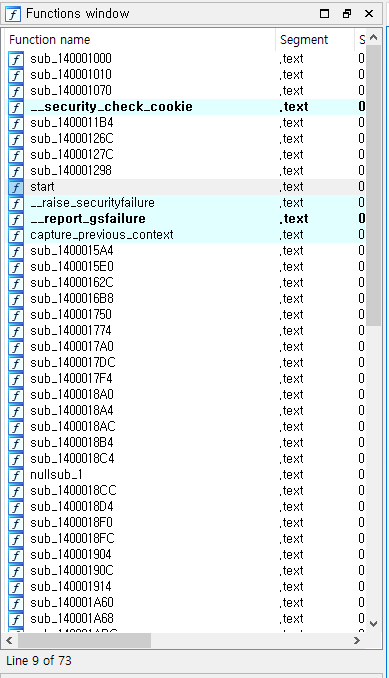Click function icon beside sub_140001A68
389x678 pixels.
tap(16, 619)
